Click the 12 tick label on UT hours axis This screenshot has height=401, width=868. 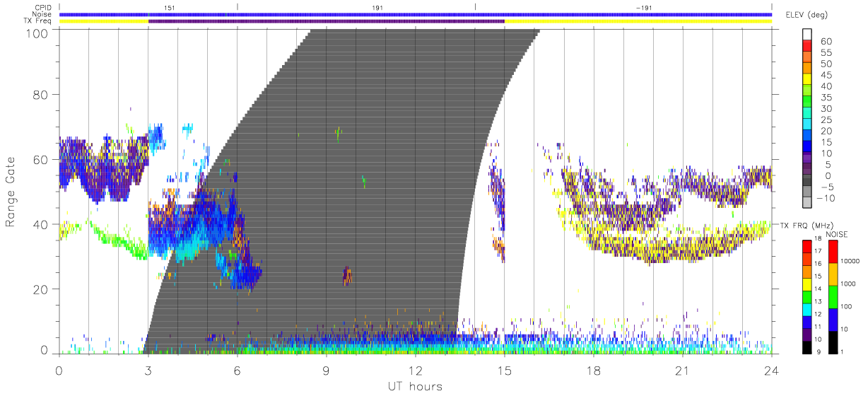[x=415, y=371]
